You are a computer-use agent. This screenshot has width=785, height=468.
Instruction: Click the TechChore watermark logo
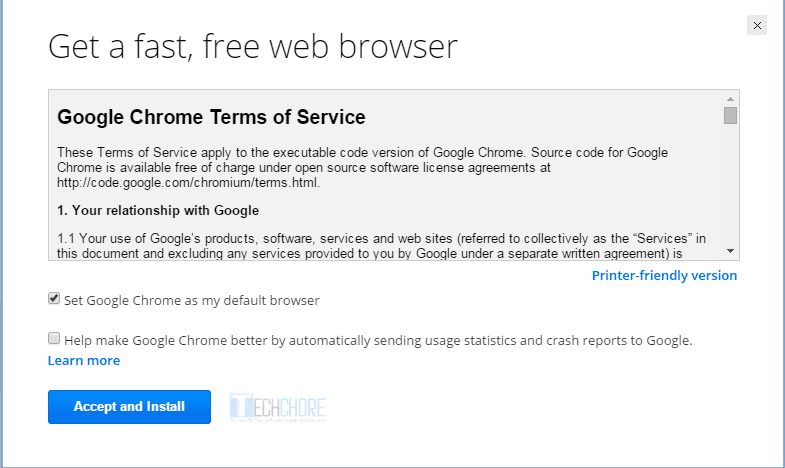[x=278, y=406]
